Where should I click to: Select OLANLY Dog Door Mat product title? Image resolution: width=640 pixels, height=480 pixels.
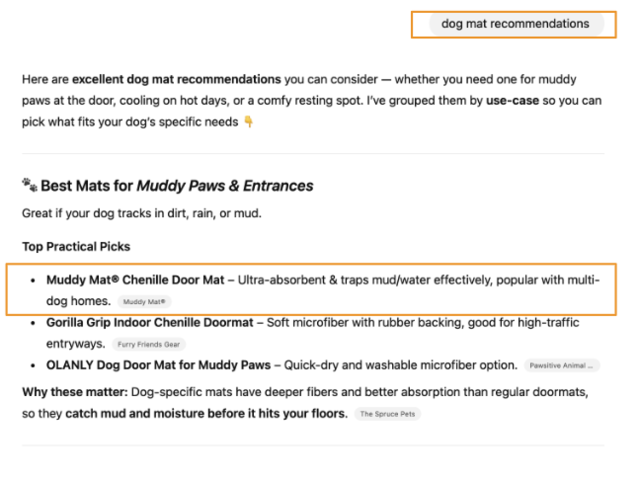[159, 365]
